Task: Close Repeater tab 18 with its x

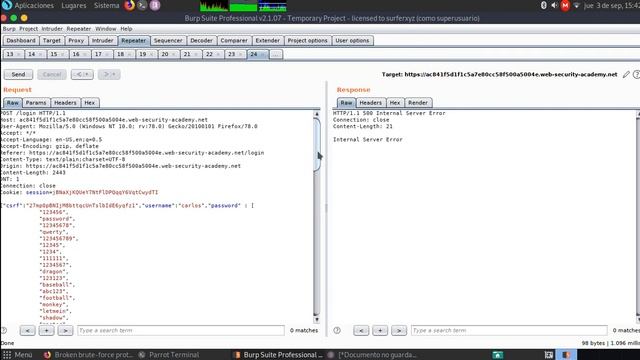Action: tap(129, 54)
